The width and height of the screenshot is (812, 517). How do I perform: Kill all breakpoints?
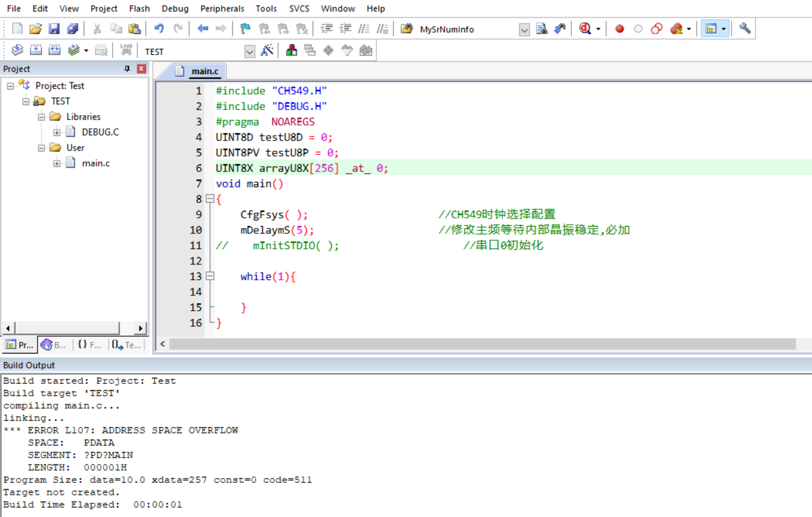coord(676,29)
